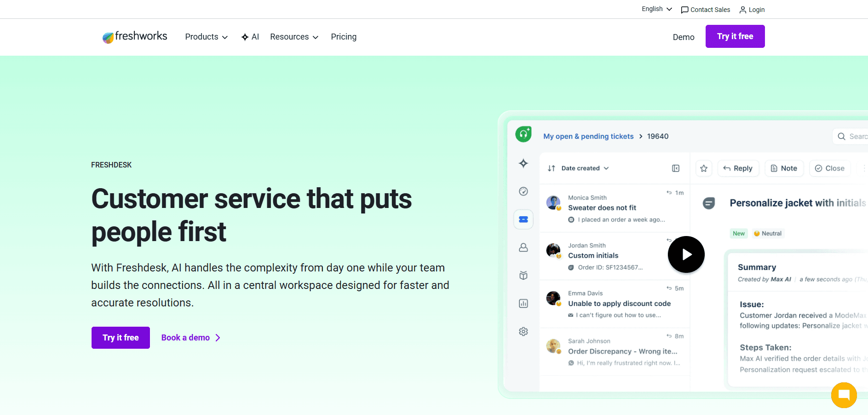Select the AI sparkle icon in sidebar
868x415 pixels.
523,163
